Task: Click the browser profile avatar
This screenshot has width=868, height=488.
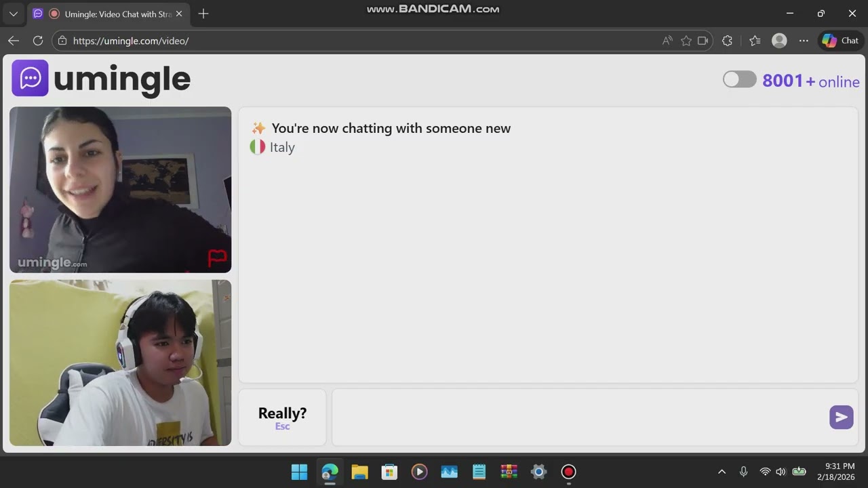Action: pyautogui.click(x=780, y=41)
